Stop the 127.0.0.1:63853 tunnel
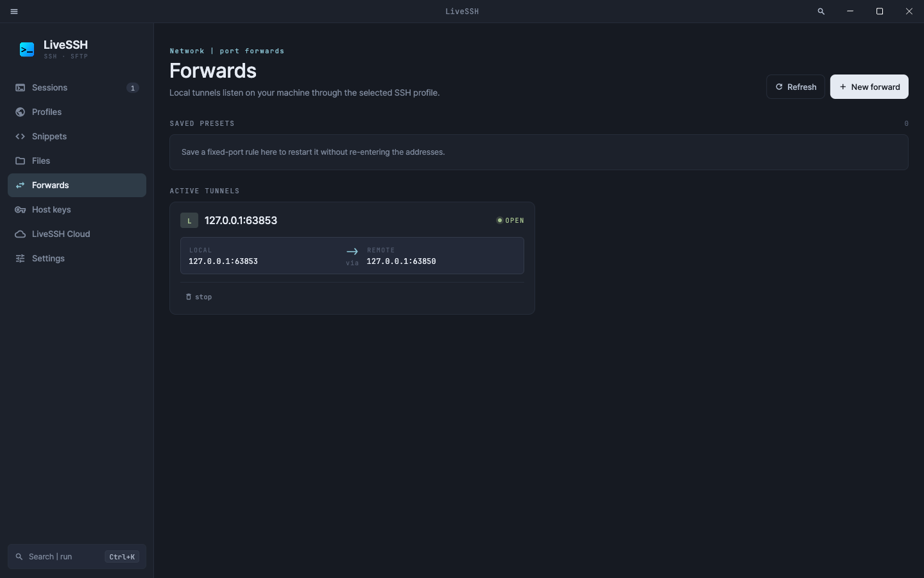Viewport: 924px width, 578px height. click(199, 297)
